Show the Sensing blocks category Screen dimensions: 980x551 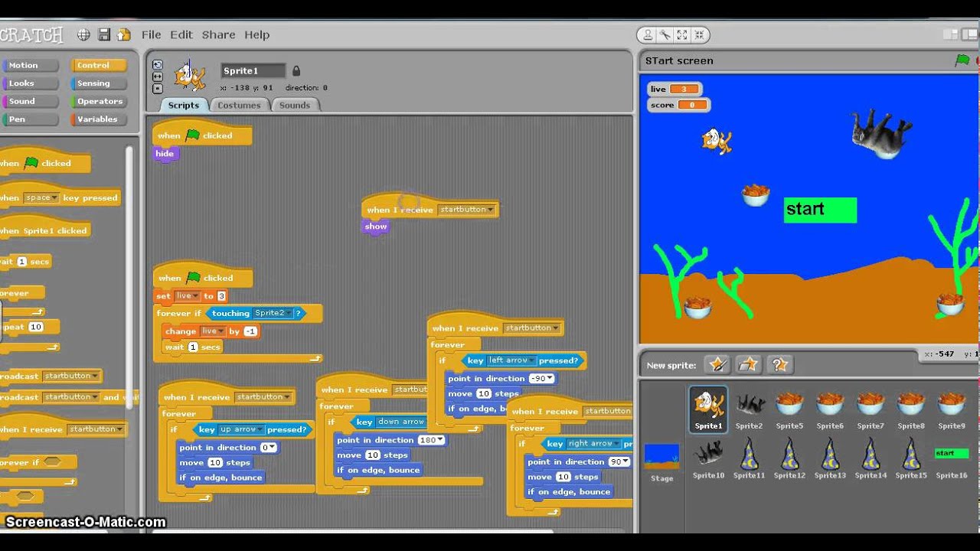pos(99,83)
